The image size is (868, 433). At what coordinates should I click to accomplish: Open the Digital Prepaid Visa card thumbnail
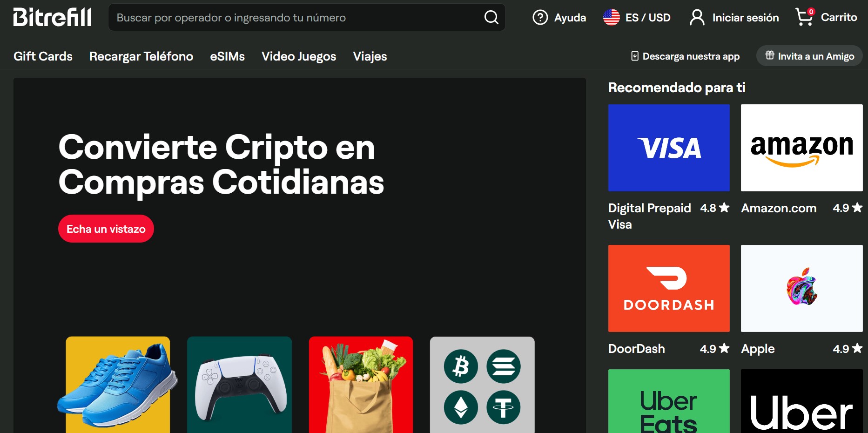(x=669, y=148)
